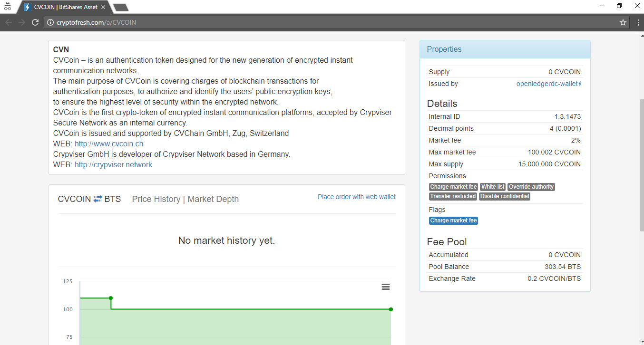Click Internal ID value 1.3.1473
This screenshot has width=644, height=345.
pyautogui.click(x=567, y=116)
